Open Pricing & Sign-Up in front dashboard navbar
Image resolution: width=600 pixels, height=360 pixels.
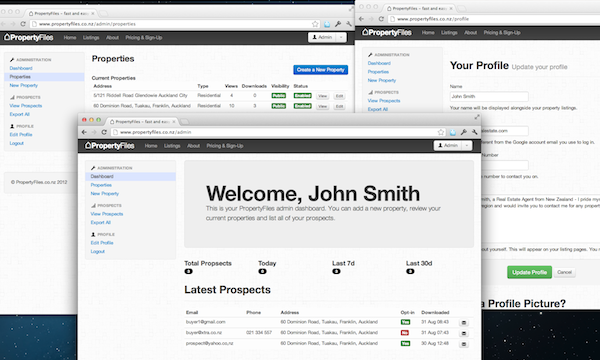(225, 146)
